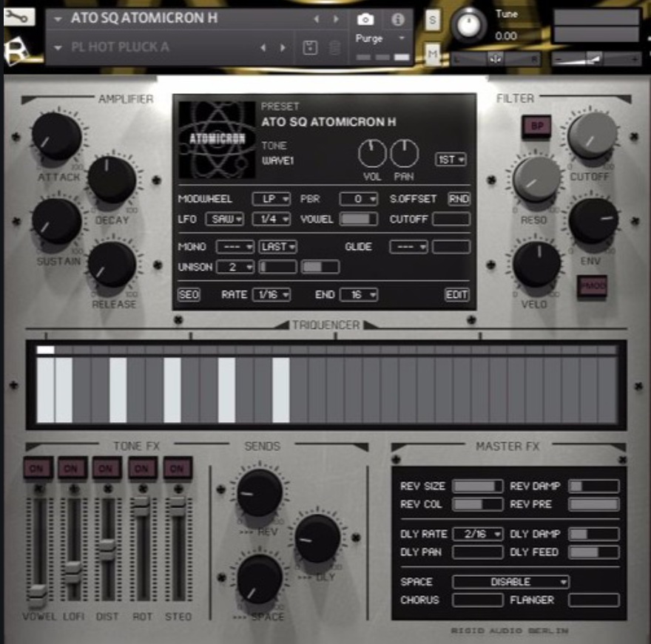
Task: Click the PAN knob in display
Action: pos(404,154)
